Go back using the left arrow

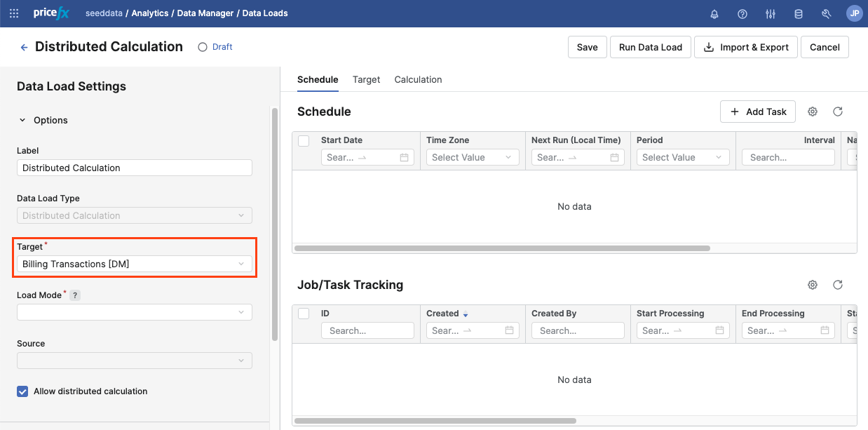point(24,47)
